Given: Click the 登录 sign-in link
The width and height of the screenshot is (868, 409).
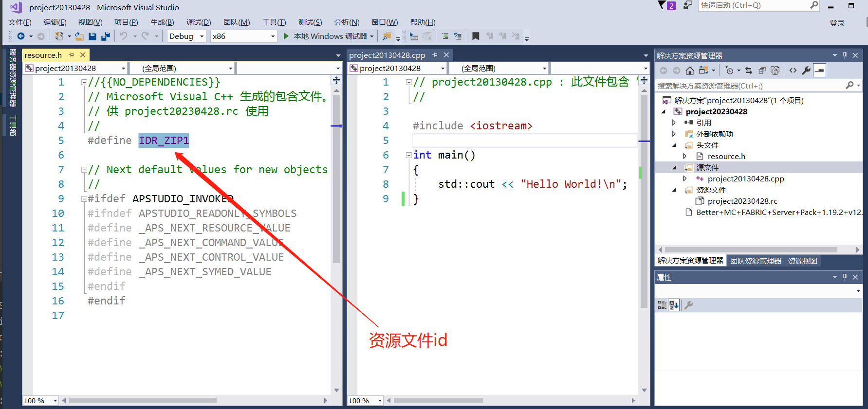Looking at the screenshot, I should pyautogui.click(x=837, y=23).
